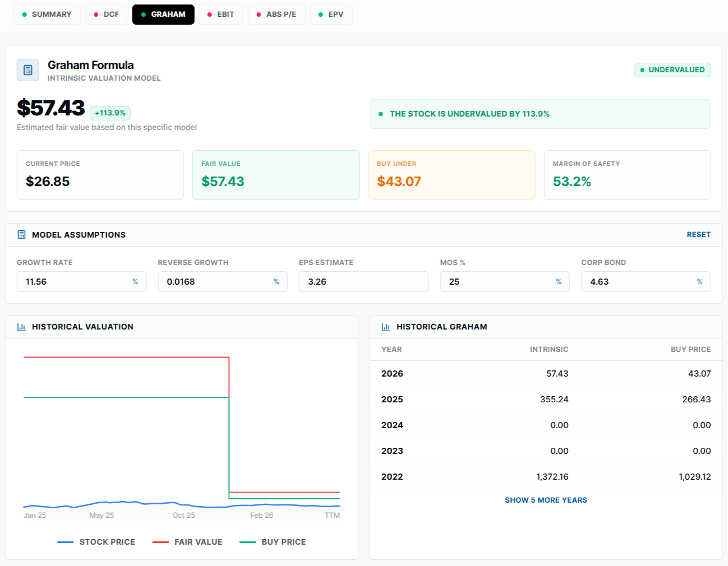Select the 2022 row year cell
This screenshot has height=566, width=728.
[x=392, y=477]
